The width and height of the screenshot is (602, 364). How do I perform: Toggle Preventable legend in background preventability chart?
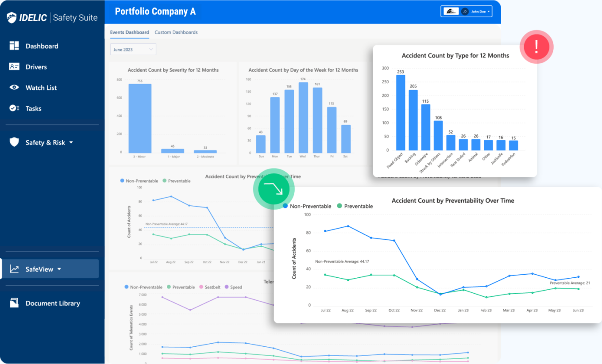tap(177, 181)
